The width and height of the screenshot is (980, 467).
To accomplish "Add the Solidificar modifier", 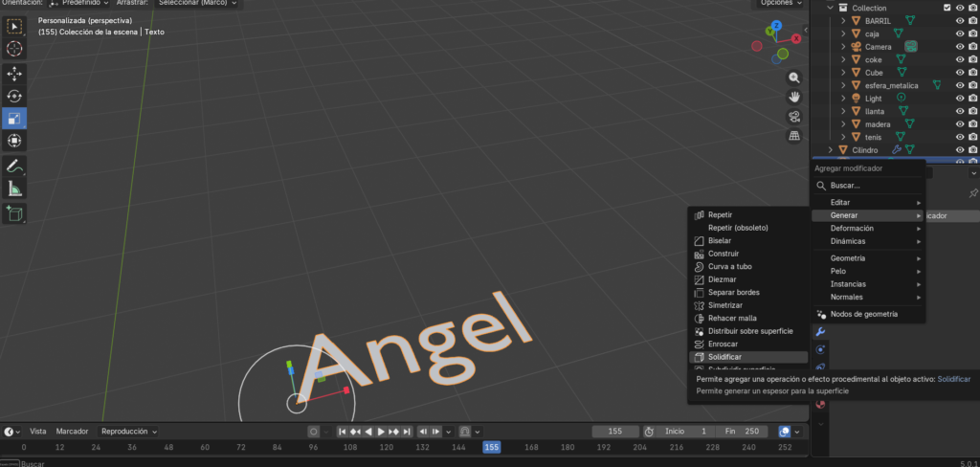I will point(748,357).
